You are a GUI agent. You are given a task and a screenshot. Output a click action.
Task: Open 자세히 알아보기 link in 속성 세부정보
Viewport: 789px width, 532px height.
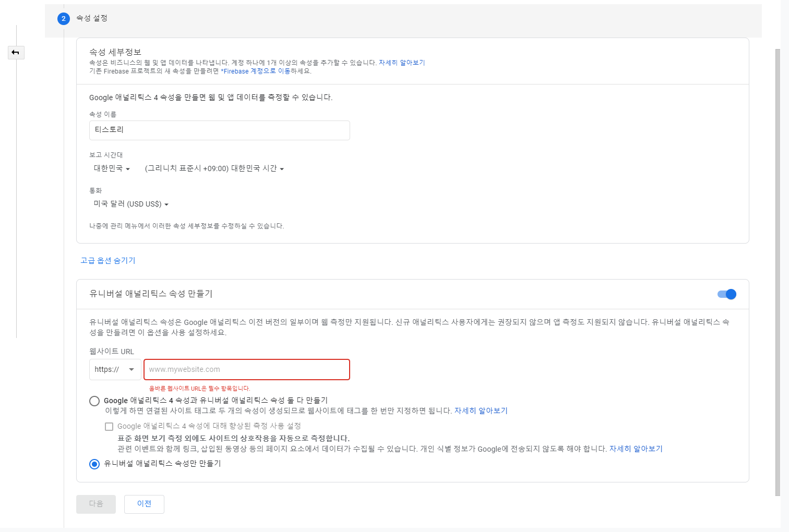(402, 63)
